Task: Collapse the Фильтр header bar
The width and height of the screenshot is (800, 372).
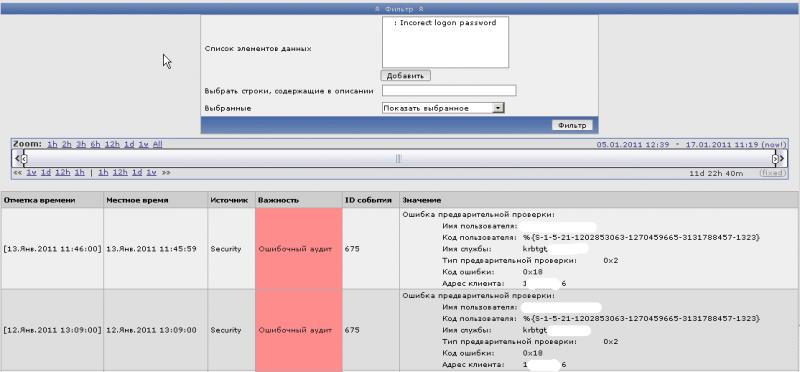Action: (x=399, y=9)
